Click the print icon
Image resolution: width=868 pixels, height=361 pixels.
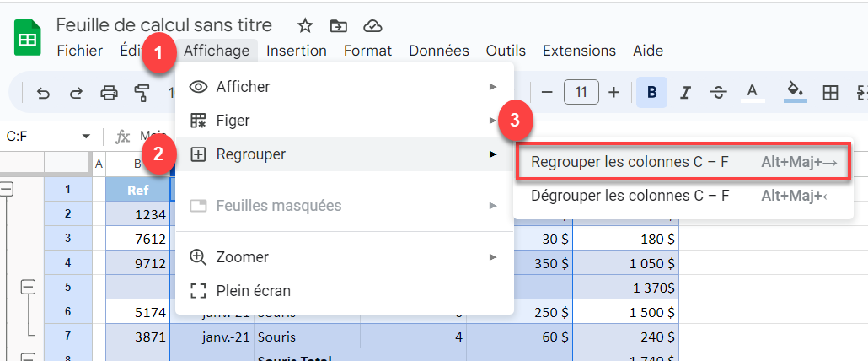point(109,93)
